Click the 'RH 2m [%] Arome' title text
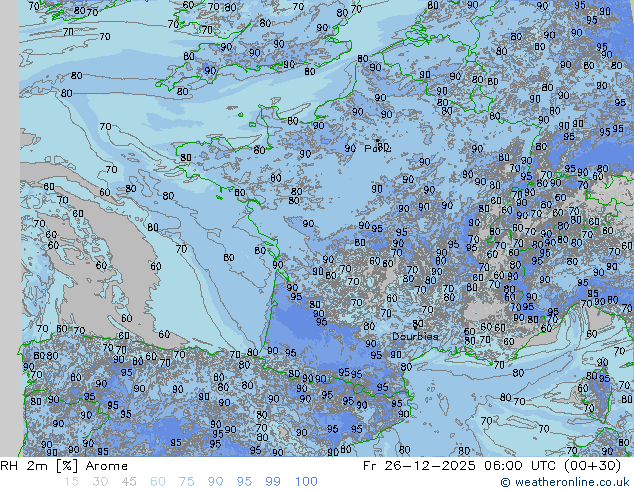This screenshot has height=490, width=634. tap(64, 466)
